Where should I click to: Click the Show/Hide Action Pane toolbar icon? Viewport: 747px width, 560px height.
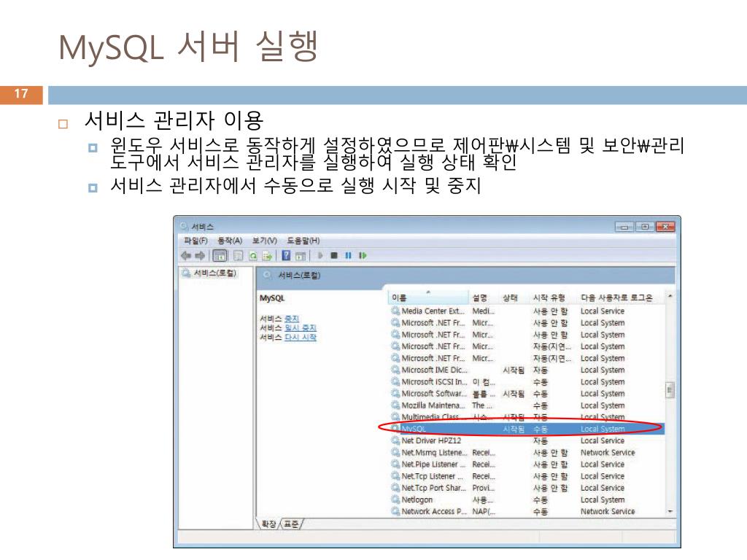click(300, 256)
